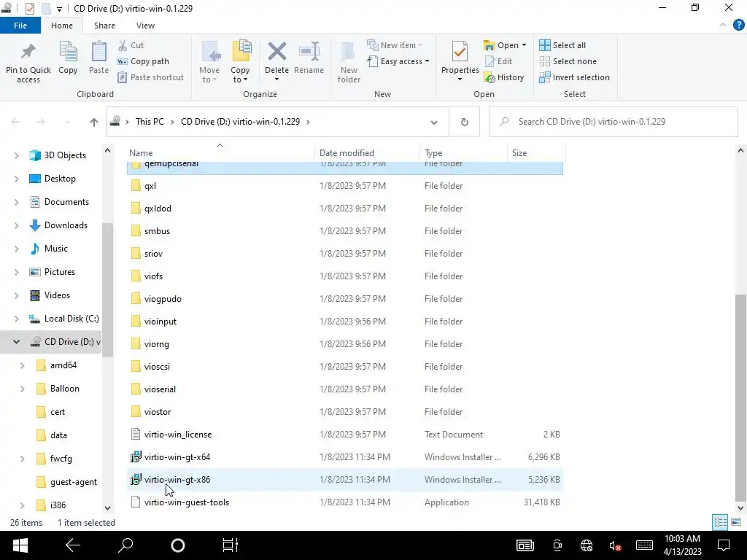Click the Cut scissors icon

123,45
